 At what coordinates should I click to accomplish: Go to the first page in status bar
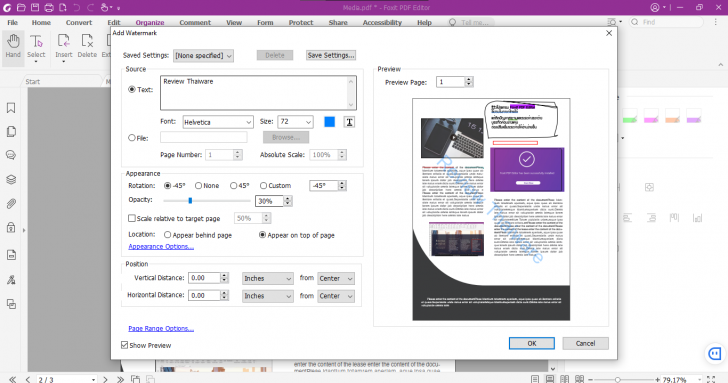click(13, 379)
